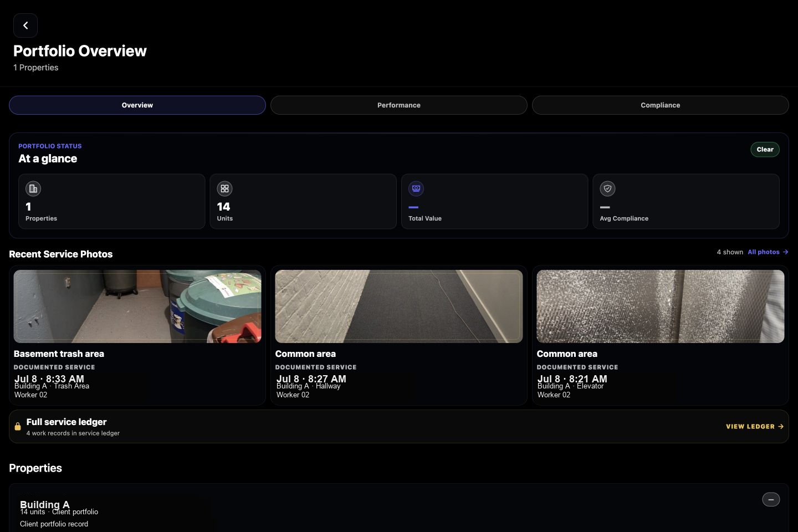The width and height of the screenshot is (798, 532).
Task: Open the hallway Common area photo
Action: [x=399, y=306]
